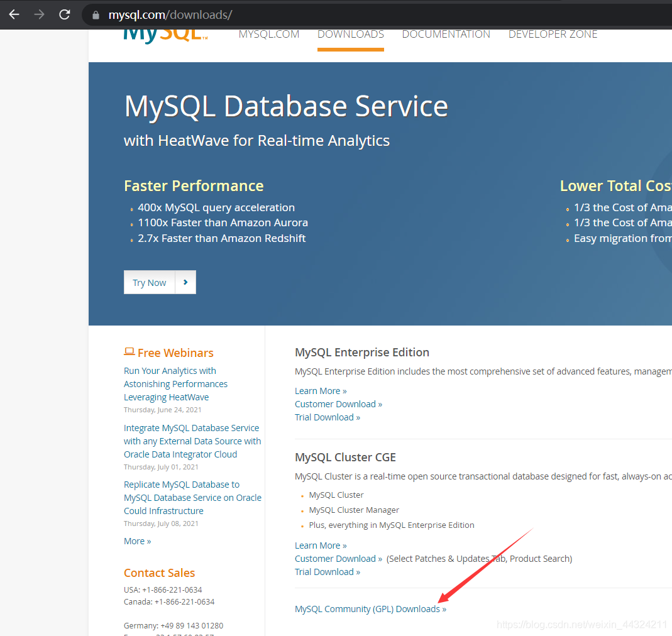This screenshot has width=672, height=636.
Task: Click the Contact Sales heading
Action: tap(159, 573)
